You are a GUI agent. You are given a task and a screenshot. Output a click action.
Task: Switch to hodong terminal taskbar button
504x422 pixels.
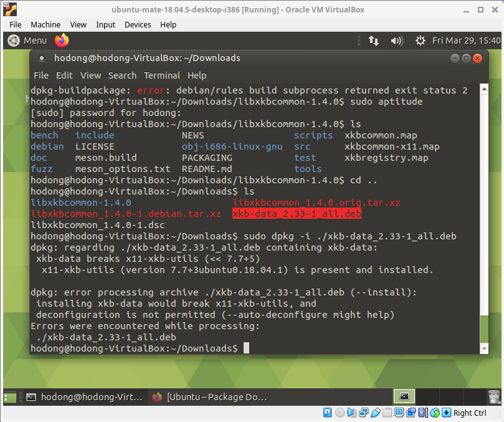tap(85, 397)
